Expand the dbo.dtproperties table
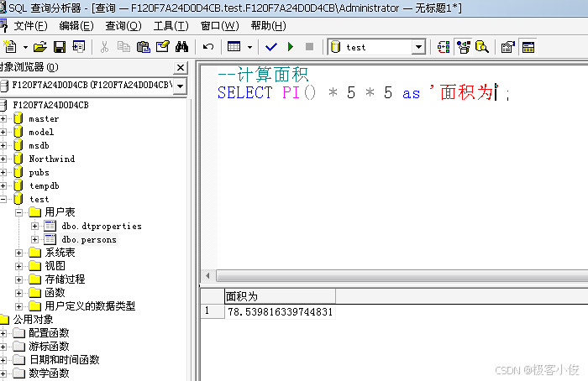 tap(35, 227)
